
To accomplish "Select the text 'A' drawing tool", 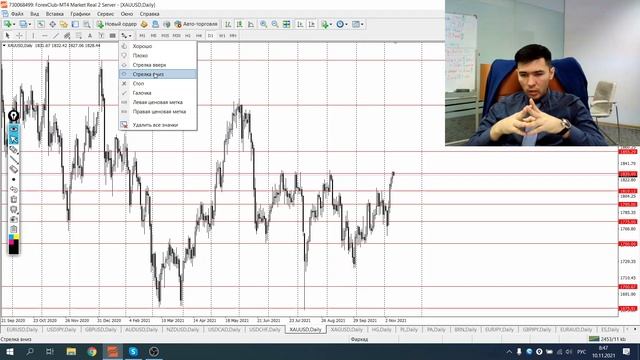I will click(90, 36).
